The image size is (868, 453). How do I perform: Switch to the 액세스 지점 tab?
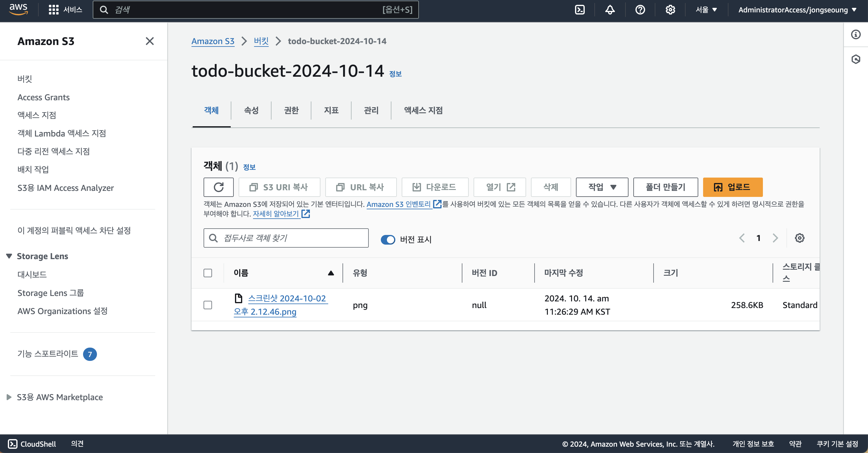point(423,110)
